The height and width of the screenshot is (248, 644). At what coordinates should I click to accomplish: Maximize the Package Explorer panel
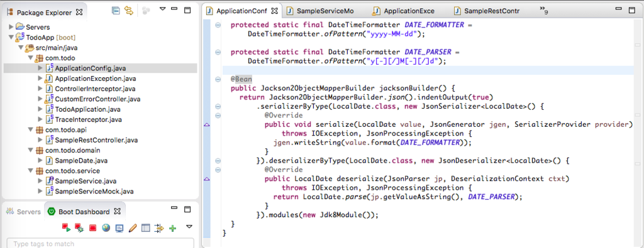(x=187, y=10)
